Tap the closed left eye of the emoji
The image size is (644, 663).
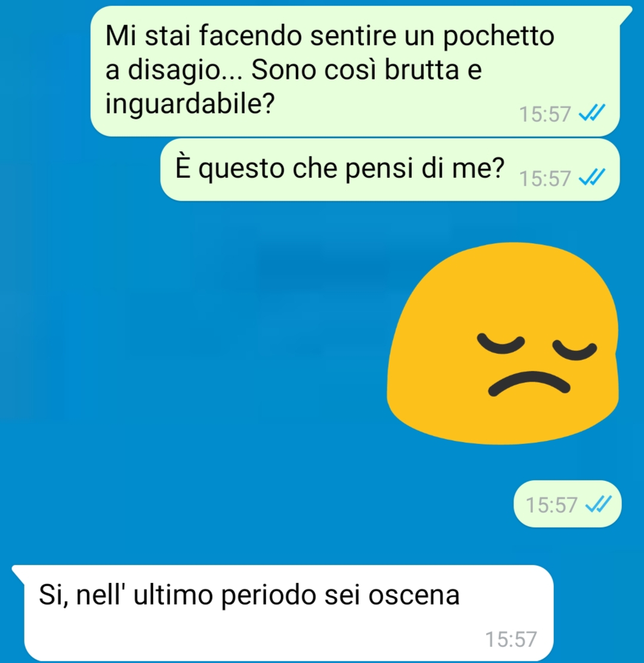pos(501,344)
